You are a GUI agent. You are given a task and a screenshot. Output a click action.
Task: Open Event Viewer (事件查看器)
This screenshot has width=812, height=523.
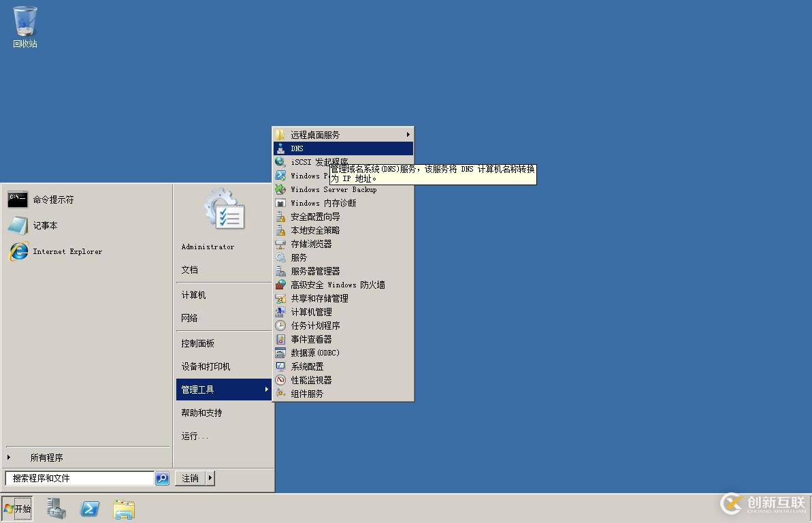click(x=343, y=339)
